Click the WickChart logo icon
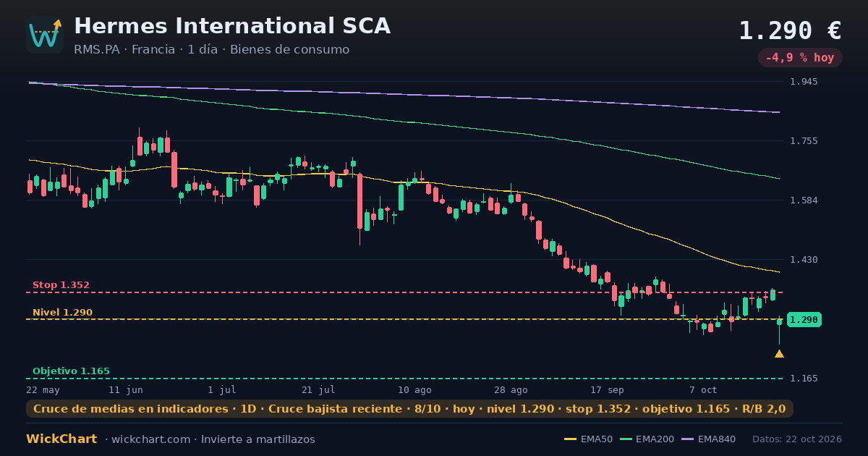Viewport: 868px width, 456px height. (45, 35)
